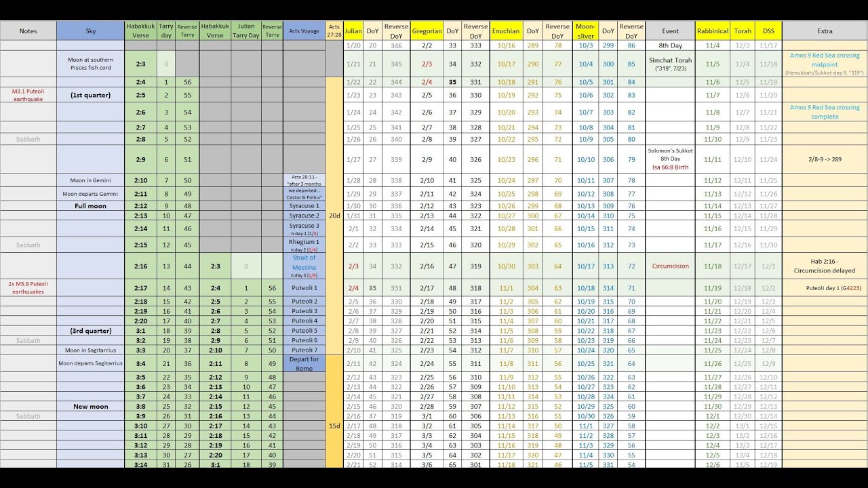The height and width of the screenshot is (488, 868).
Task: Click the DSS column header
Action: (x=768, y=31)
